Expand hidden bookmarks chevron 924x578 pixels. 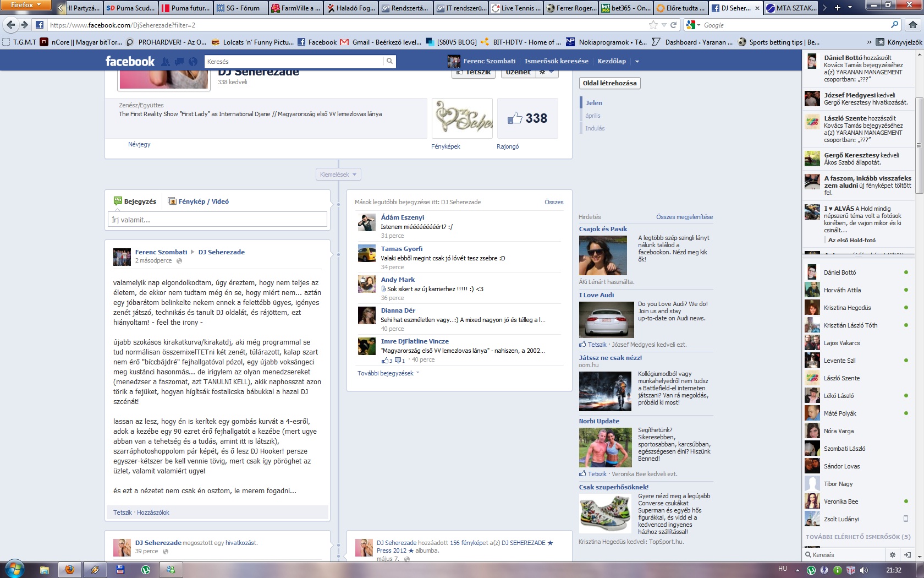pos(869,42)
